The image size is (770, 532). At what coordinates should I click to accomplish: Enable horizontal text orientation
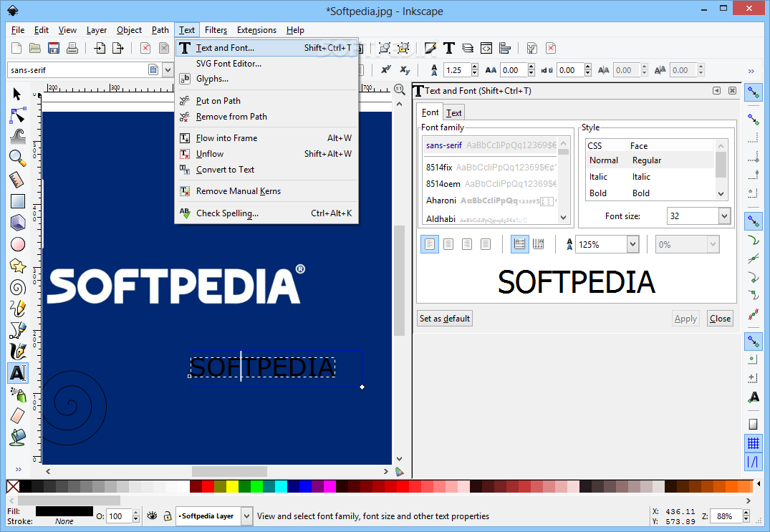click(x=519, y=244)
